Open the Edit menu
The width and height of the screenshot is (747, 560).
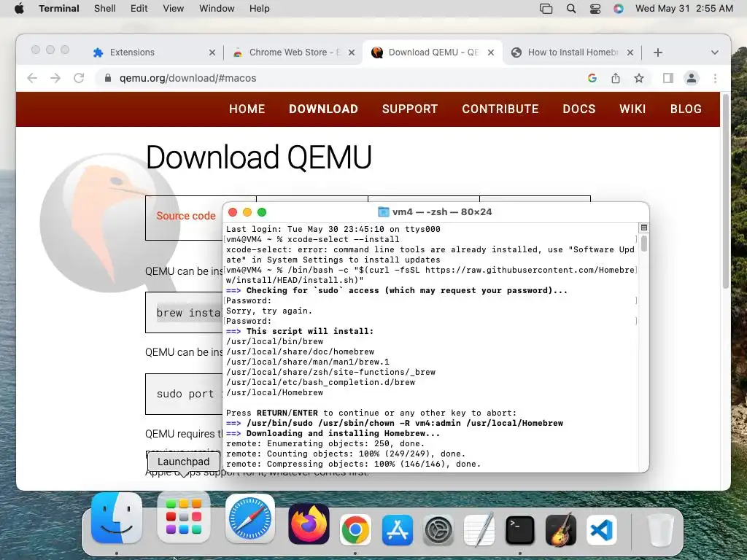[139, 9]
